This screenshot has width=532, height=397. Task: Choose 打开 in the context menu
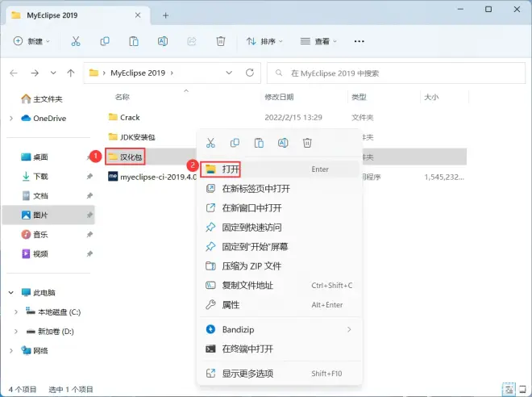tap(279, 169)
